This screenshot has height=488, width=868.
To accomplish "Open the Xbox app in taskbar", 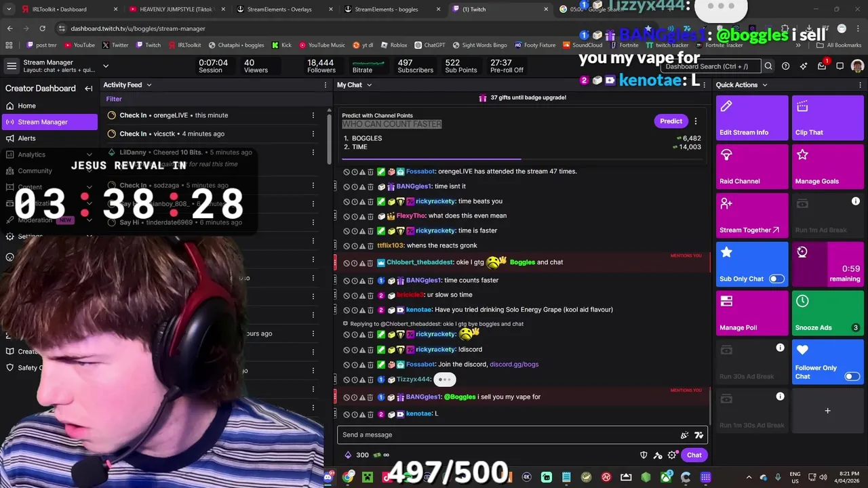I will coord(667,477).
